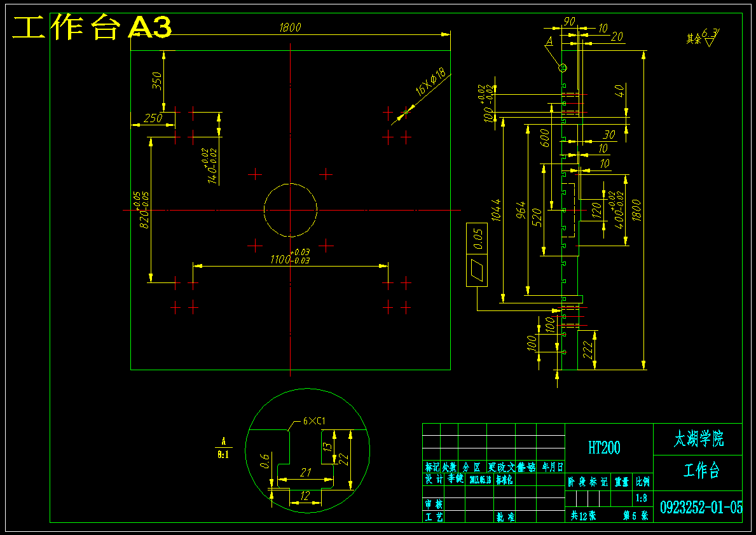The image size is (756, 535).
Task: Click the drawing number "0923252-01-05"
Action: (701, 508)
